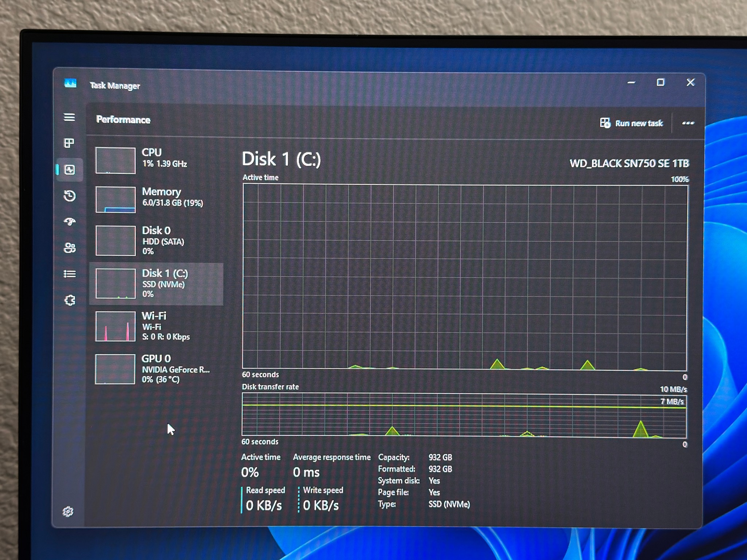Select GPU 0 NVIDIA GeForce item

[x=156, y=369]
